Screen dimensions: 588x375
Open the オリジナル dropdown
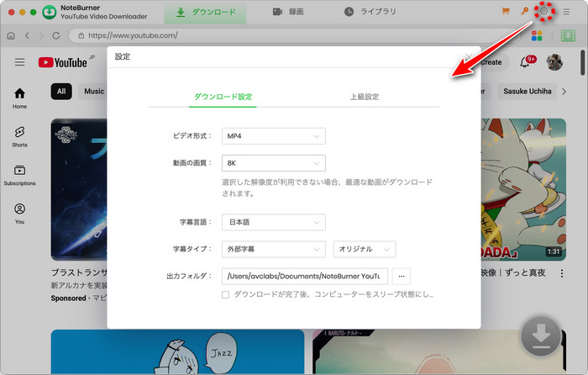tap(364, 249)
